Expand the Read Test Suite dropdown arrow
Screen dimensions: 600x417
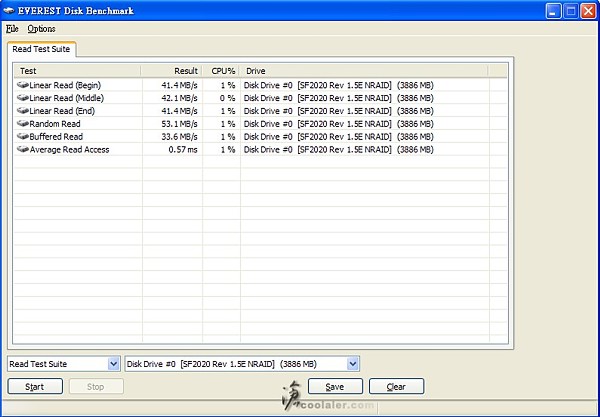point(113,363)
